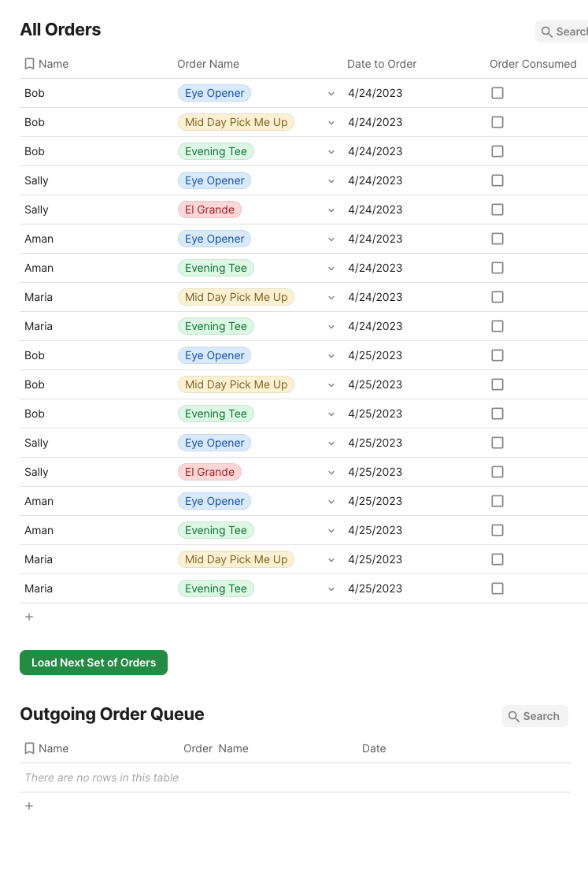Open dropdown for Bob's Mid Day Pick Me Up on 4/24/2023
Screen dimensions: 588x887
[331, 123]
